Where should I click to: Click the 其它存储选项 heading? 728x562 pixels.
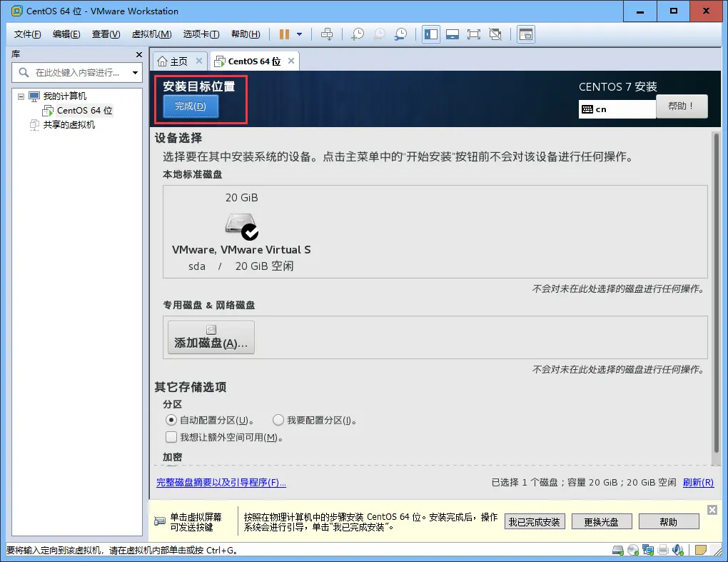pyautogui.click(x=191, y=387)
